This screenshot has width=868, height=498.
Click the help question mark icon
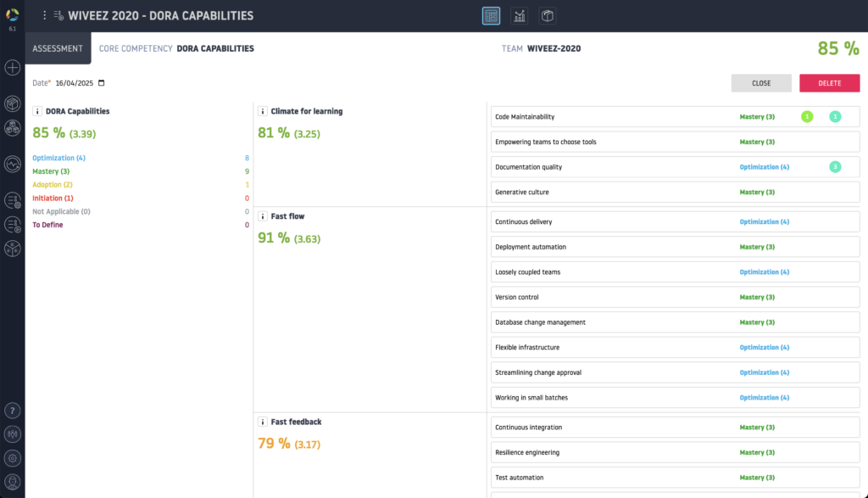[x=13, y=410]
